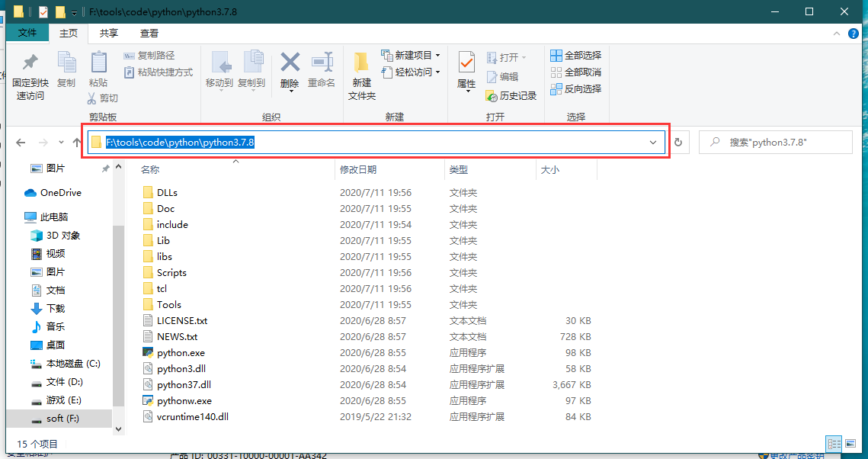Click the 粘贴 paste clipboard icon

click(98, 62)
